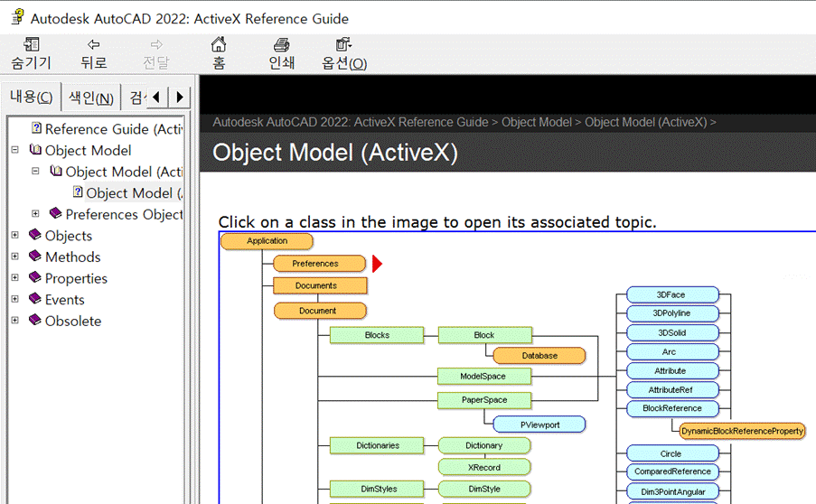Open the Options (옵션) toolbar icon
816x504 pixels.
point(343,45)
